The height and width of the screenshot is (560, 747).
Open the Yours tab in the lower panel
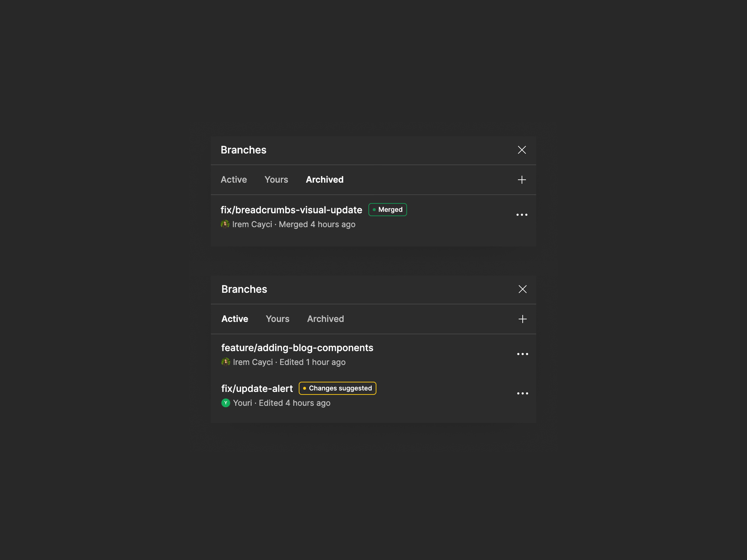pos(277,319)
